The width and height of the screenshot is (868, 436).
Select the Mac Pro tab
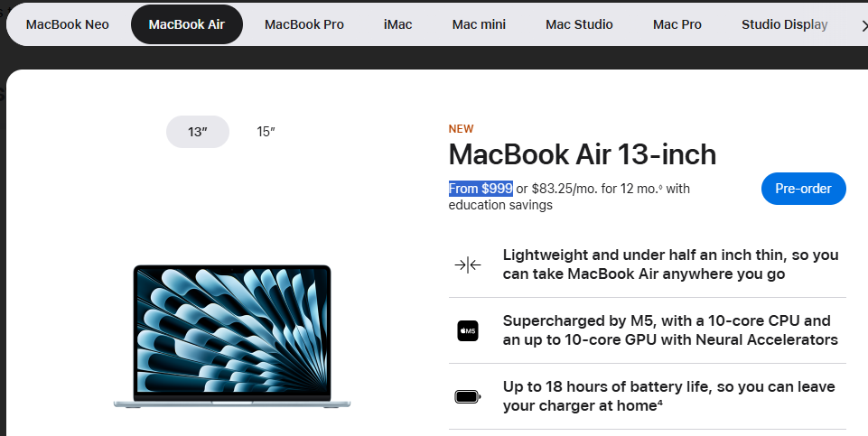(x=677, y=25)
